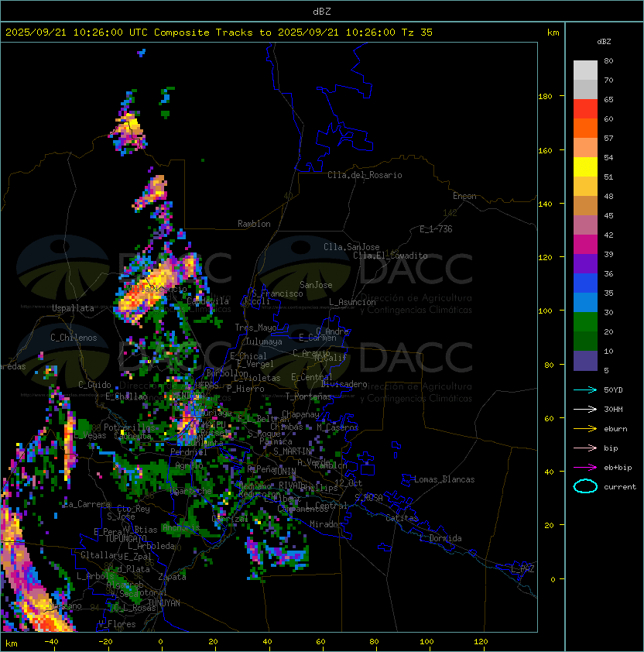Viewport: 644px width, 652px height.
Task: Click the L_PAZ label at map edge
Action: (x=523, y=569)
